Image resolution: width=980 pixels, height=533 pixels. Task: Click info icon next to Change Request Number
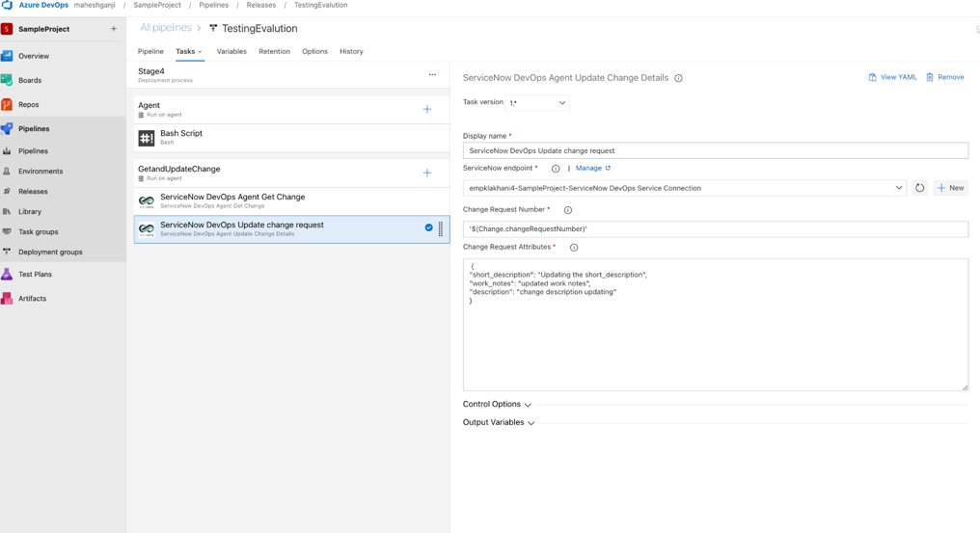pyautogui.click(x=567, y=210)
